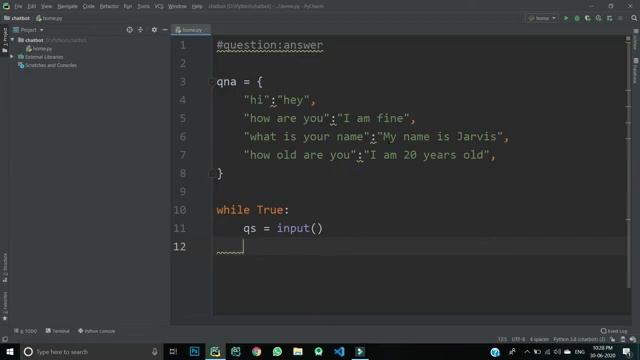This screenshot has height=360, width=640.
Task: Open the TODO tool window
Action: click(x=25, y=331)
